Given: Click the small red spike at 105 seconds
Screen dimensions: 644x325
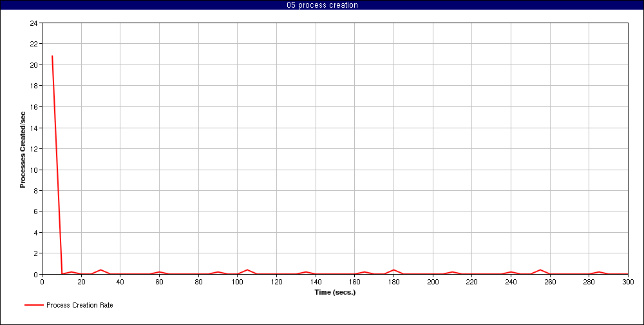Looking at the screenshot, I should click(x=247, y=270).
